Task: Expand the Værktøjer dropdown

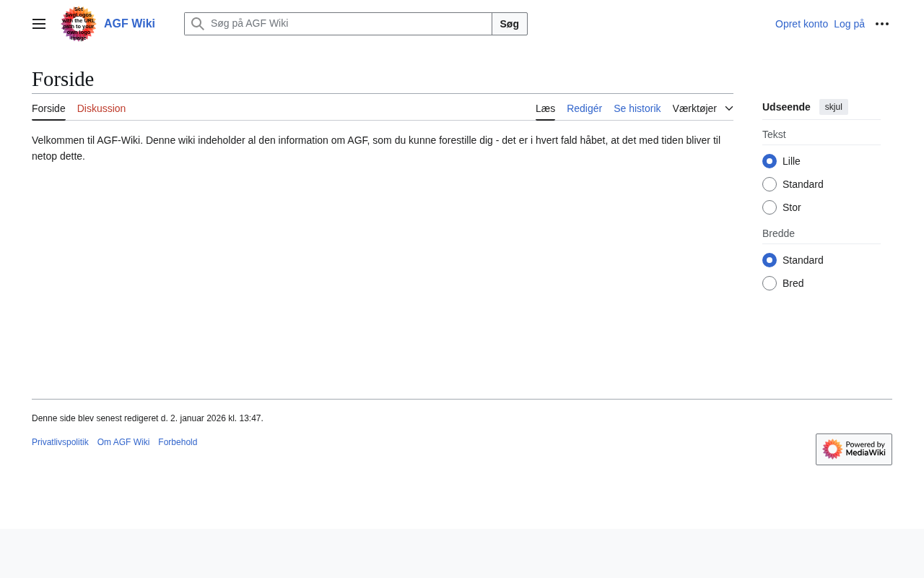Action: point(702,108)
